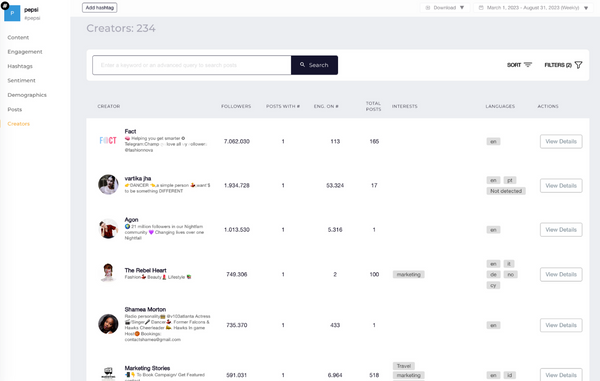Click Shamea Morton's profile picture
The width and height of the screenshot is (600, 381).
pyautogui.click(x=108, y=324)
